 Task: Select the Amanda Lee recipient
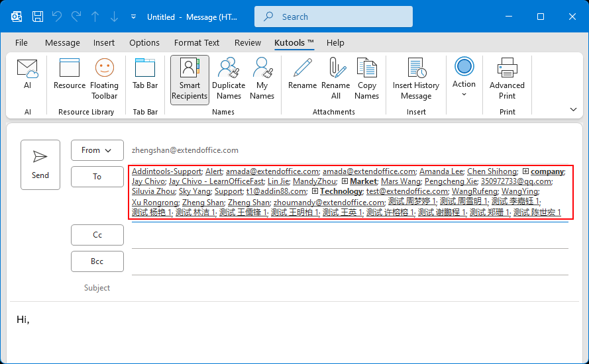(441, 171)
